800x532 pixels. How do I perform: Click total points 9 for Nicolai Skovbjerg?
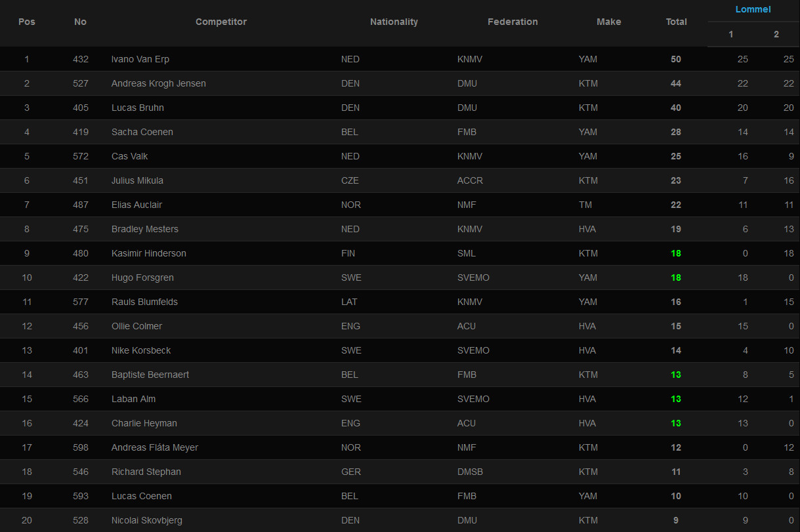pos(676,520)
